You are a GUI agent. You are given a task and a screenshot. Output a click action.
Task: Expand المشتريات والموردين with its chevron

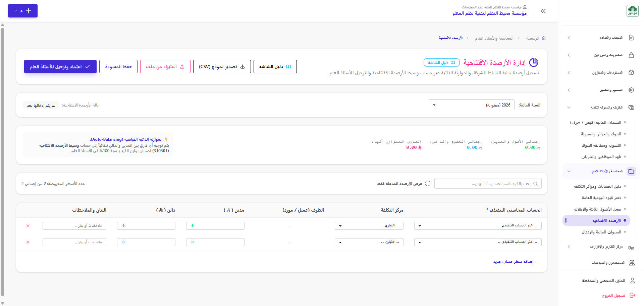click(x=569, y=55)
